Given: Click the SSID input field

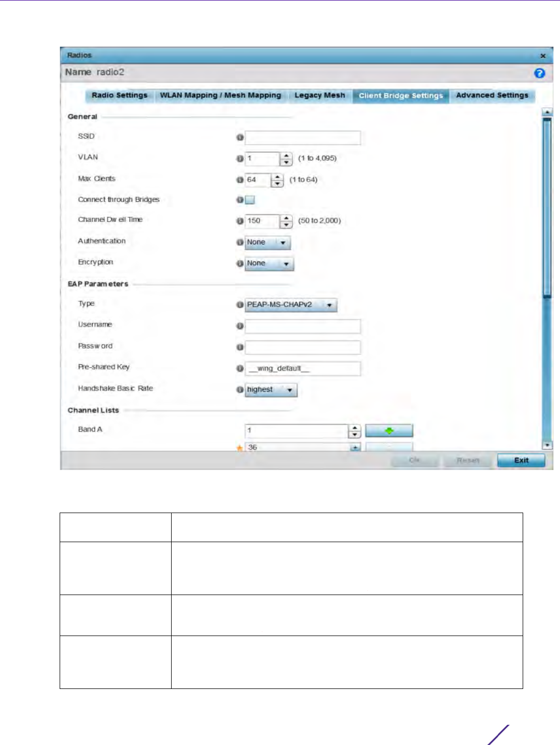Looking at the screenshot, I should click(x=303, y=137).
